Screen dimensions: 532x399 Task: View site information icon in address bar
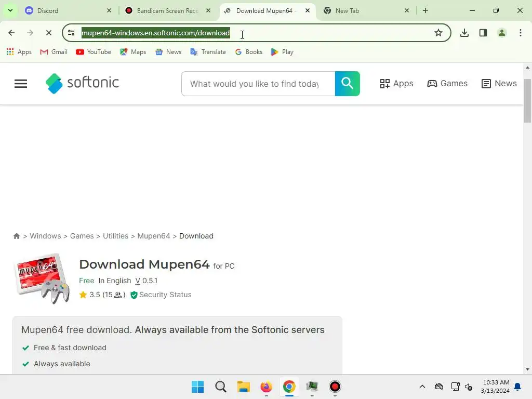pyautogui.click(x=71, y=33)
